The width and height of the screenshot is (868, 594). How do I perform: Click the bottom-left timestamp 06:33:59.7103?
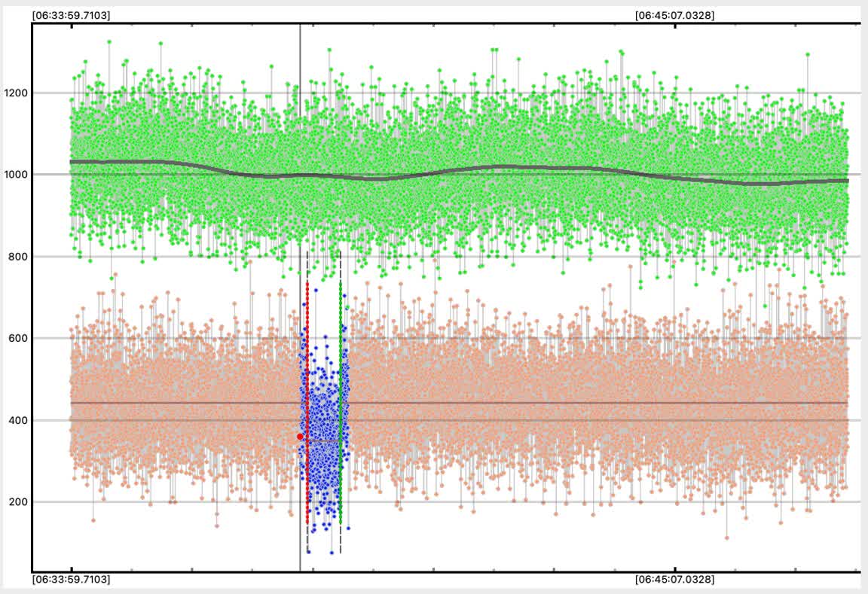tap(72, 580)
